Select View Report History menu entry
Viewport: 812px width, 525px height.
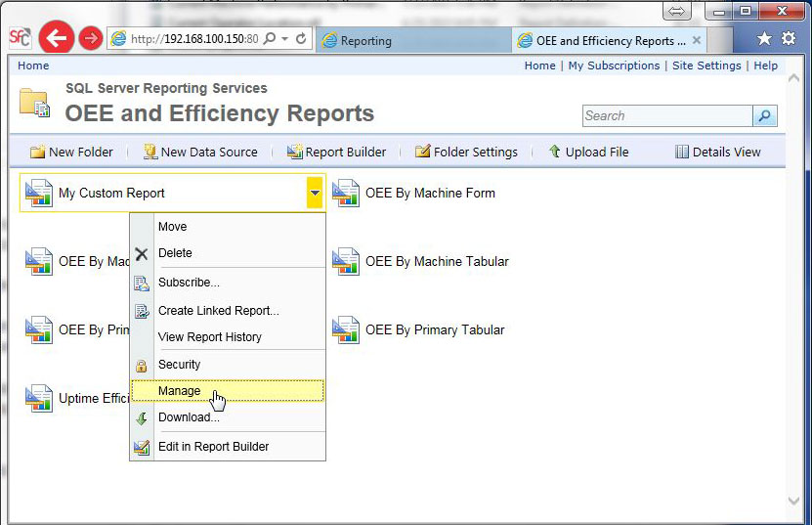228,337
